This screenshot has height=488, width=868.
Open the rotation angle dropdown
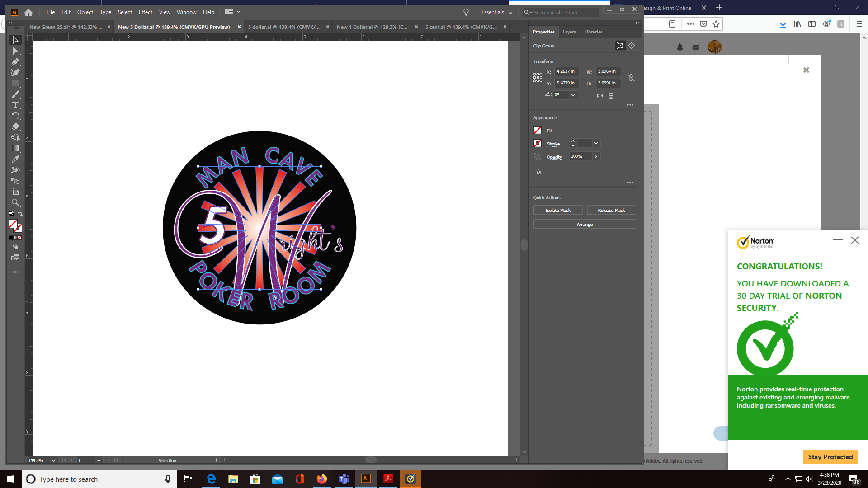coord(573,95)
